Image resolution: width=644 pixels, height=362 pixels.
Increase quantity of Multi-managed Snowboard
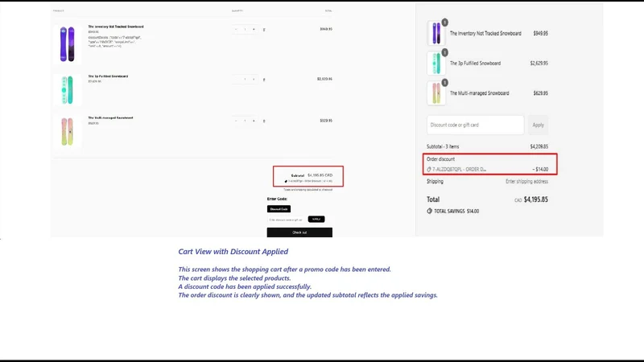tap(254, 121)
